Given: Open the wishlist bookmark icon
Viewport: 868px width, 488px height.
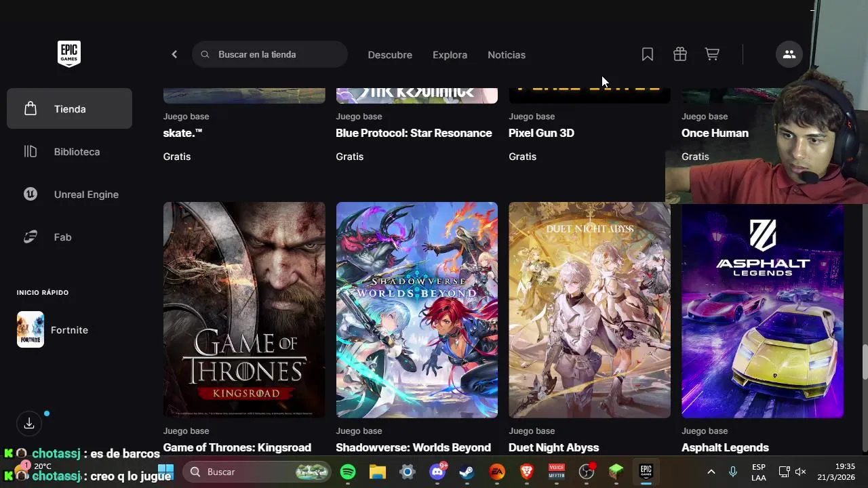Looking at the screenshot, I should pos(648,54).
